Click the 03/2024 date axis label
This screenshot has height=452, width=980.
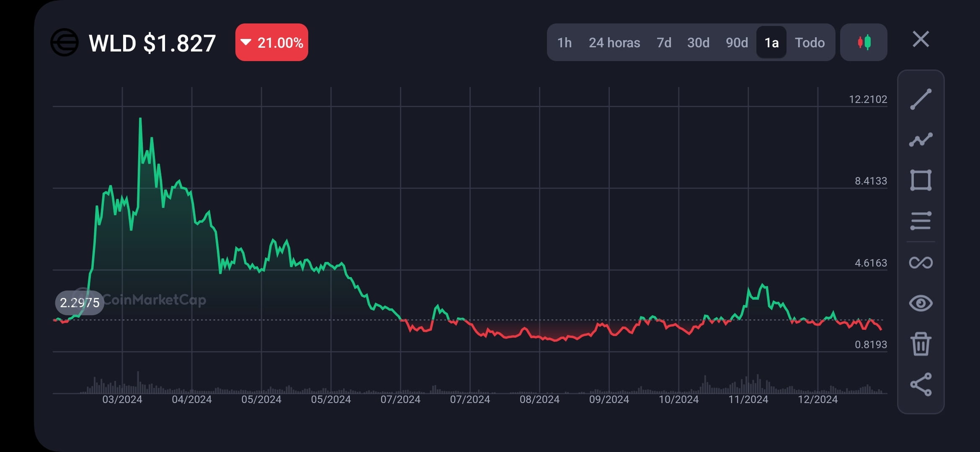(122, 399)
